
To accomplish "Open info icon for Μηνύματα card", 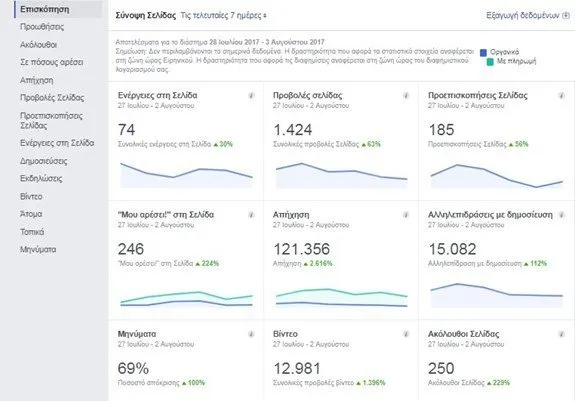I will point(252,334).
